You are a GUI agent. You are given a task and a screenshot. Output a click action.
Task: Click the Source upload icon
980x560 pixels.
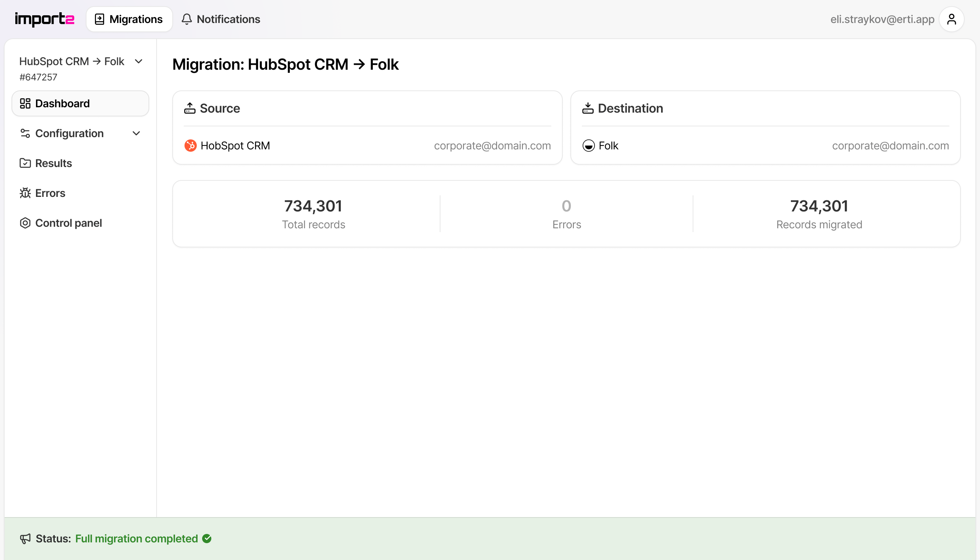[x=189, y=108]
